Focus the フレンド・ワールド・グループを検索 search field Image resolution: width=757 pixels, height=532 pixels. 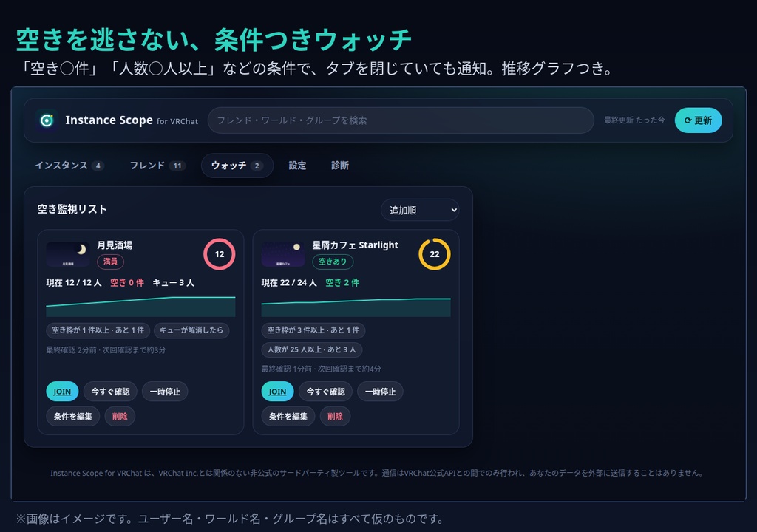click(401, 120)
